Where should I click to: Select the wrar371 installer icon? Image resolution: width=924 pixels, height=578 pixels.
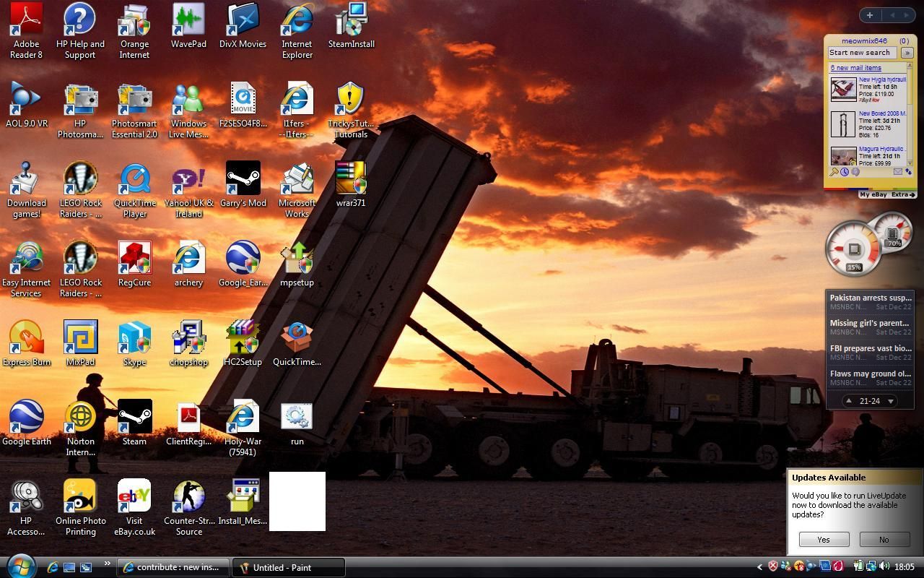coord(351,185)
